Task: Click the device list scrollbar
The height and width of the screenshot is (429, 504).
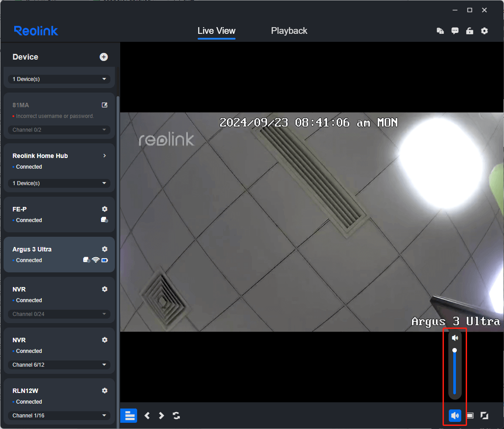Action: (x=118, y=262)
